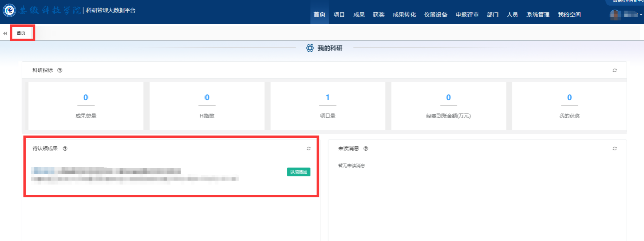Open help icon next to 科研指标
This screenshot has height=241, width=644.
(60, 70)
